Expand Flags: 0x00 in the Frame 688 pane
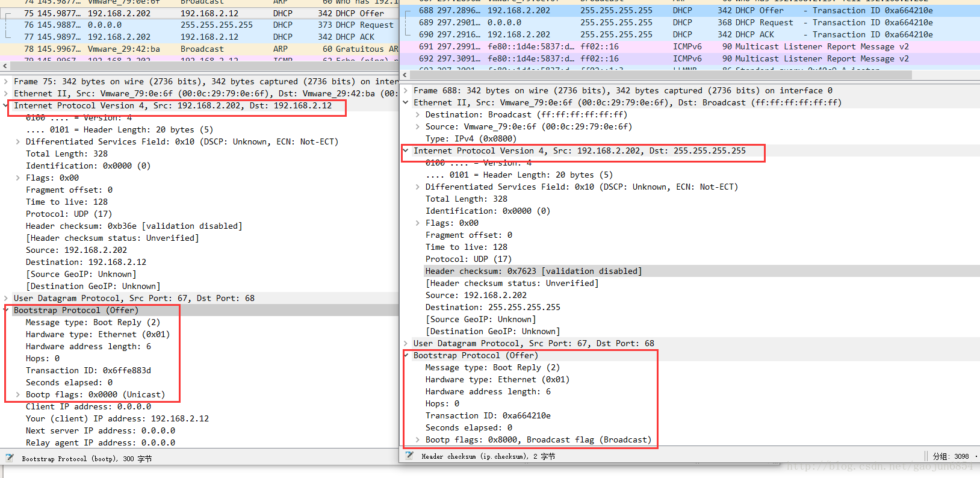Image resolution: width=980 pixels, height=478 pixels. coord(418,223)
